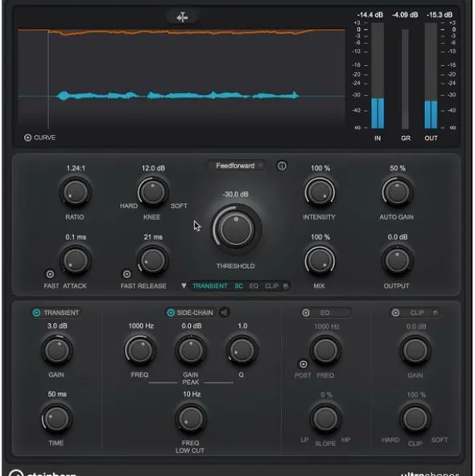475x476 pixels.
Task: Click the large THRESHOLD knob
Action: click(236, 230)
